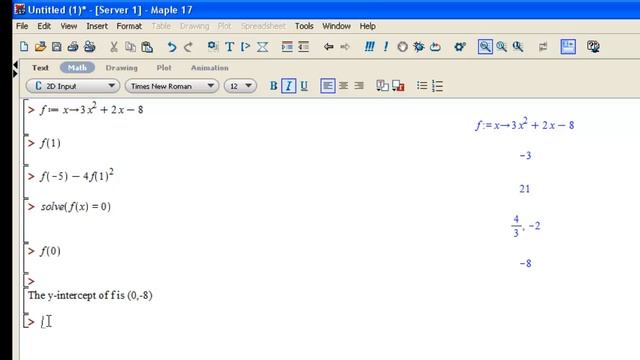640x360 pixels.
Task: Redo the last action
Action: coord(188,47)
